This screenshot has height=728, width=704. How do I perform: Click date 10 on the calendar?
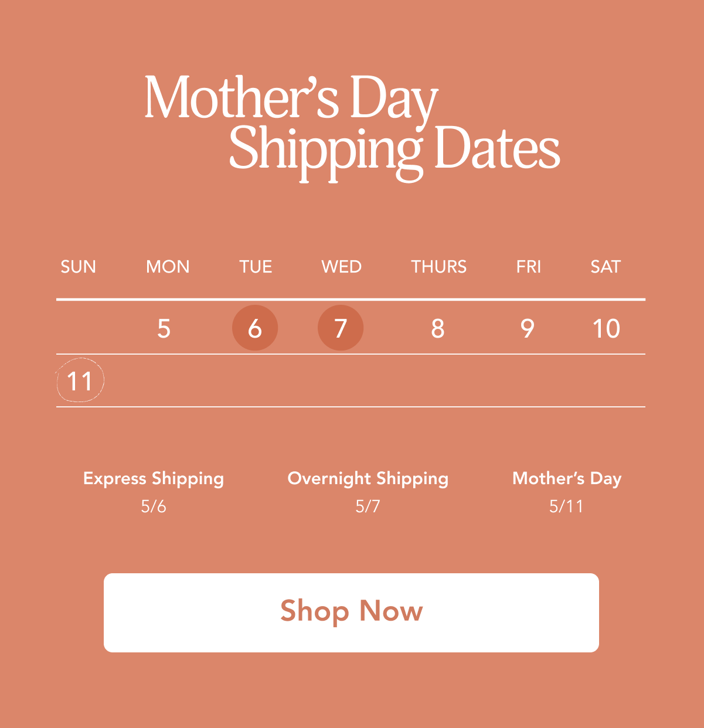606,329
